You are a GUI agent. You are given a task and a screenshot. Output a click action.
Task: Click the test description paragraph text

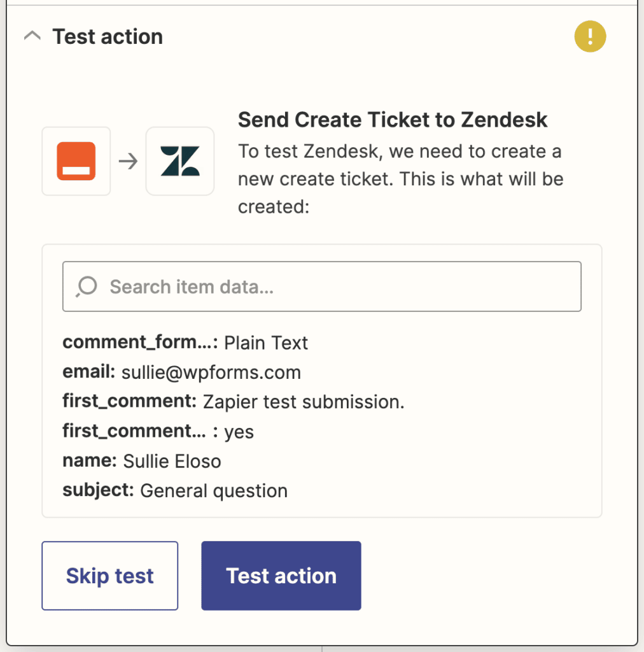pos(400,179)
